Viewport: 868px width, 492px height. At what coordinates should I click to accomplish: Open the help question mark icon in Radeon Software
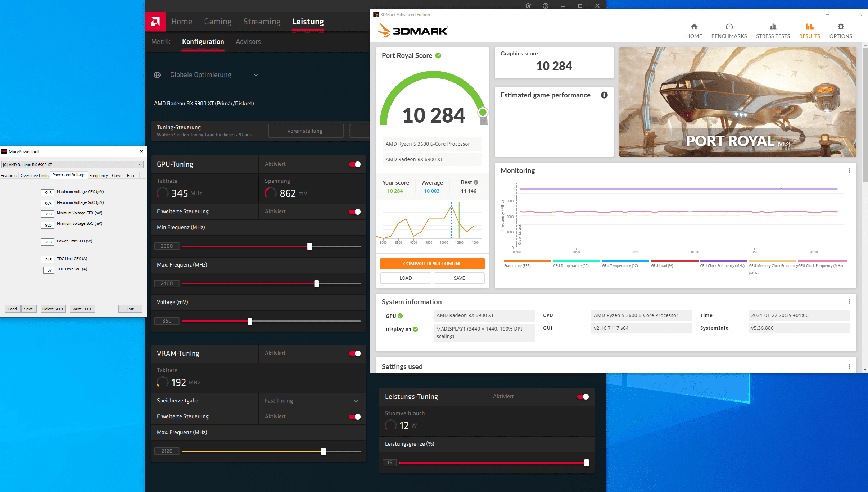(x=546, y=6)
